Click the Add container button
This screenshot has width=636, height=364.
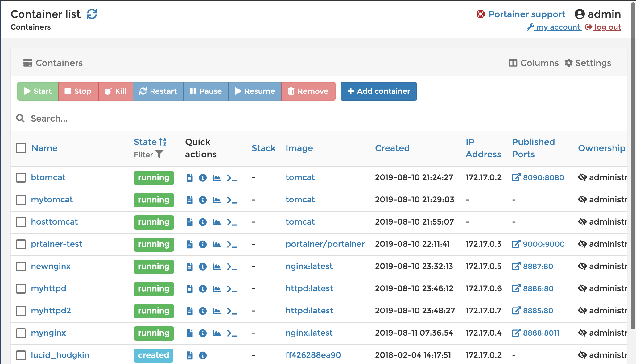point(378,91)
